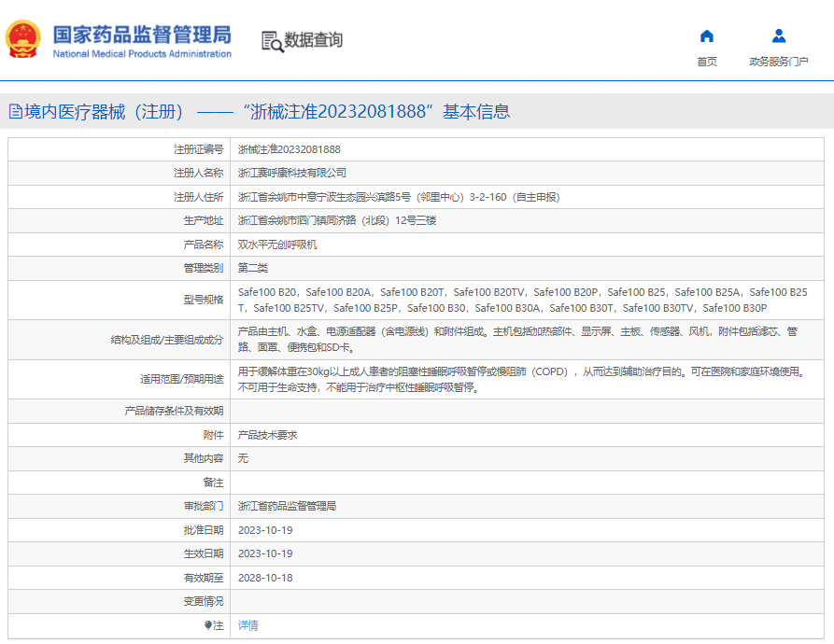Click attachment value 产品技术要求
This screenshot has height=644, width=834.
click(267, 435)
